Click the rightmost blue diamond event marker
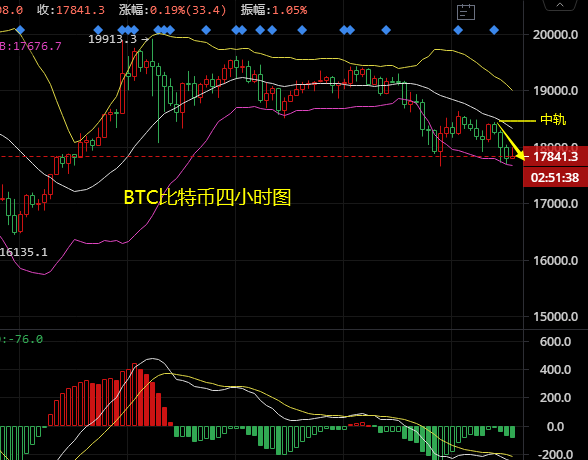The height and width of the screenshot is (460, 588). (494, 30)
